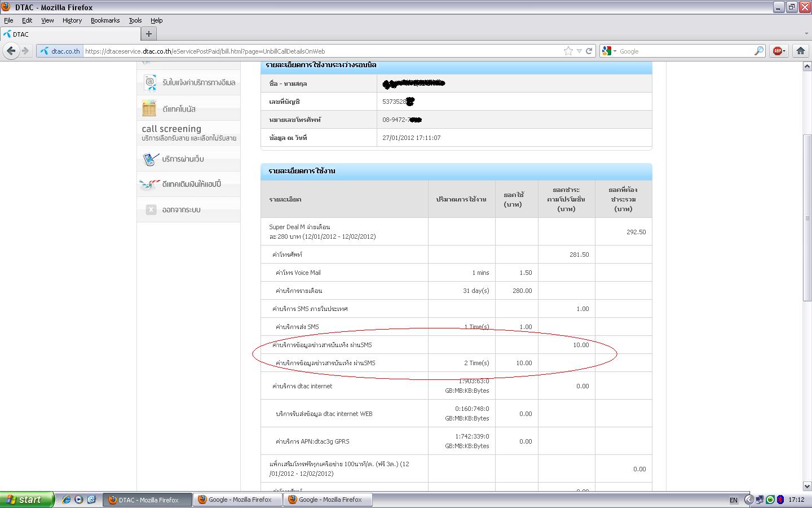Open a new tab with the plus button

coord(149,34)
